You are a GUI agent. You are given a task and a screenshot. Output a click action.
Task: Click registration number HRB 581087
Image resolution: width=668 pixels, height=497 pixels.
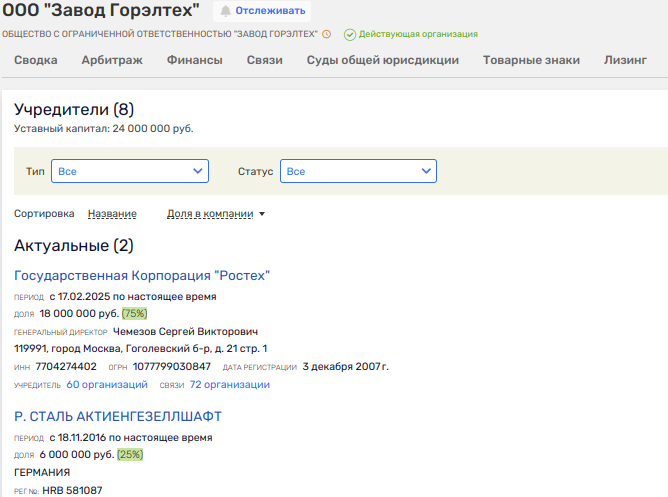[72, 491]
